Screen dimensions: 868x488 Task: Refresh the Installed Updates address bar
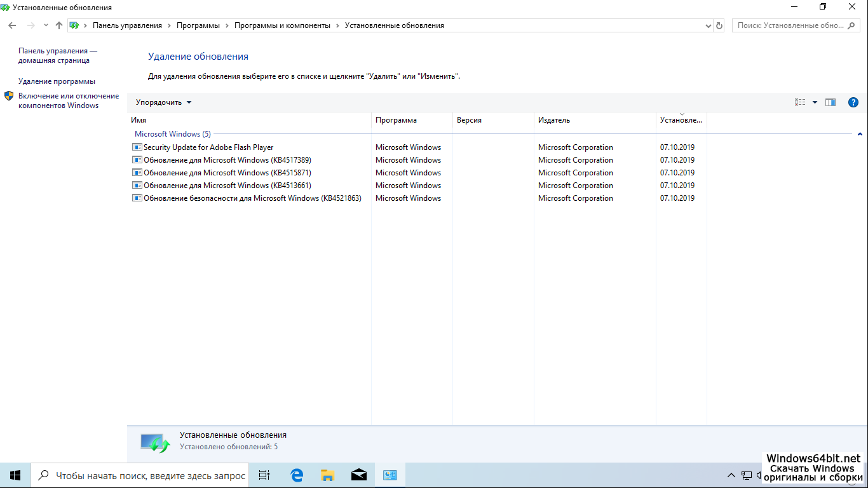(x=719, y=25)
